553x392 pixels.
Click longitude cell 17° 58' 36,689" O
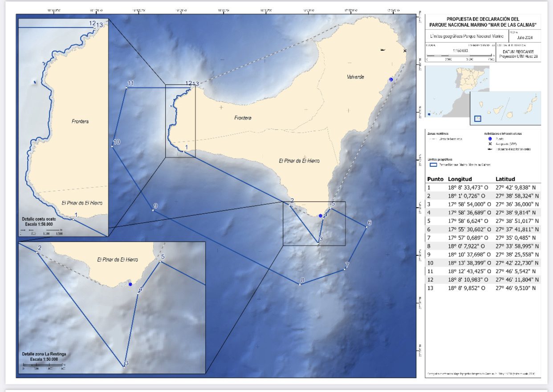pos(470,213)
